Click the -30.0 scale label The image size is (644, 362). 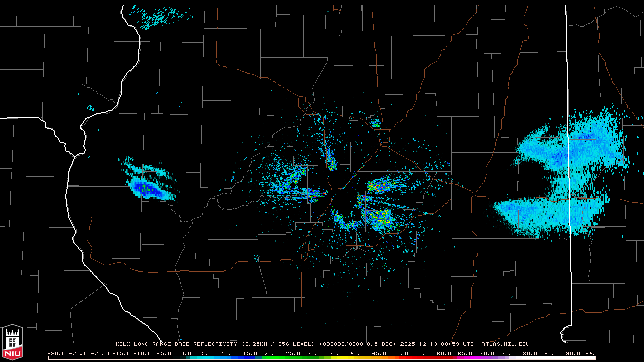tap(56, 353)
